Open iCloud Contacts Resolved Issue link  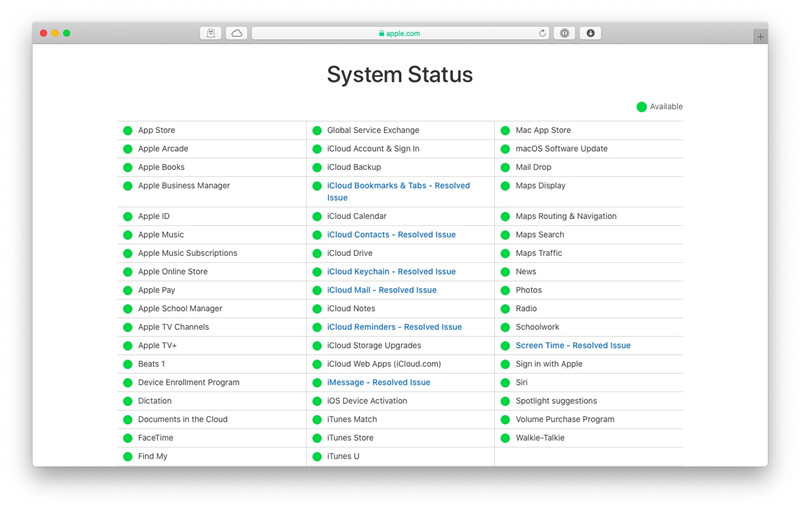391,235
